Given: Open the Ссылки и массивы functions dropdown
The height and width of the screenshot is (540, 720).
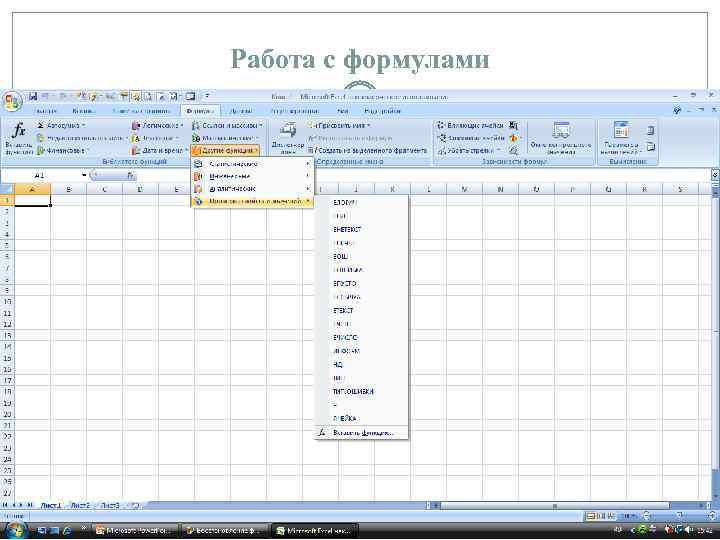Looking at the screenshot, I should coord(227,125).
